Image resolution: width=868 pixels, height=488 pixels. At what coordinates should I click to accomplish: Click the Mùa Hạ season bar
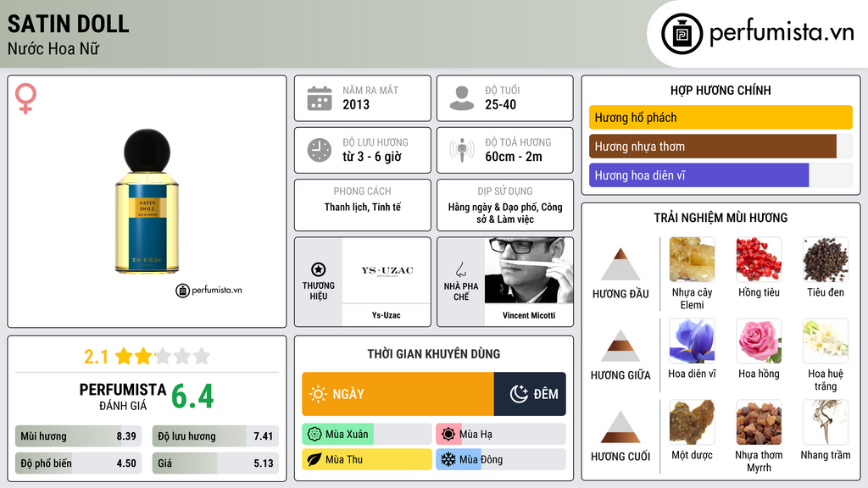[x=500, y=435]
